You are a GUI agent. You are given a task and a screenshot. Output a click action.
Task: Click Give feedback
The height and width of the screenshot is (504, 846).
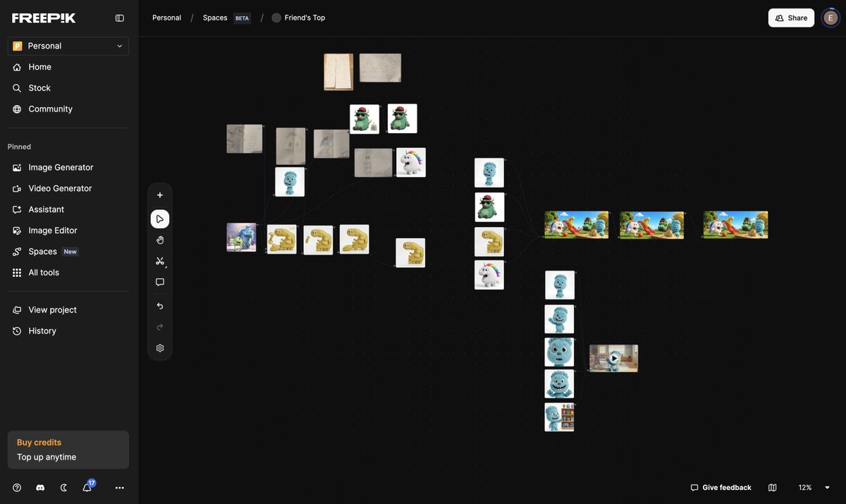click(x=721, y=488)
